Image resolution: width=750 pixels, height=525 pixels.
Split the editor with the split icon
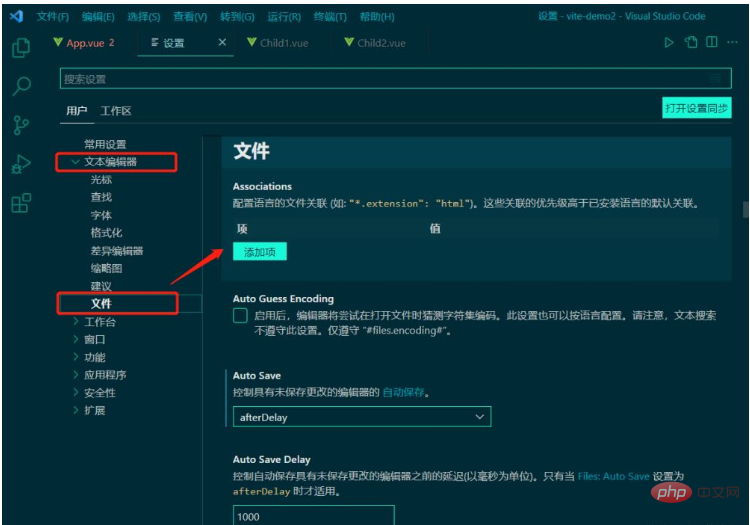(x=712, y=42)
